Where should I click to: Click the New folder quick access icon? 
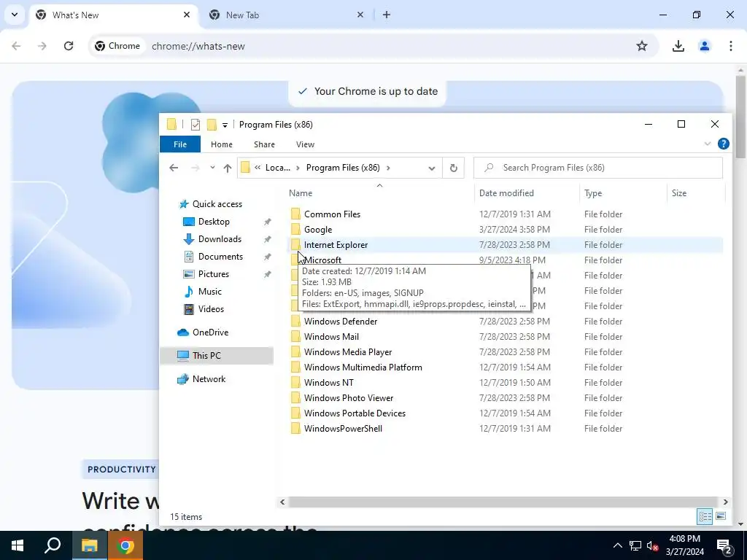[x=212, y=125]
